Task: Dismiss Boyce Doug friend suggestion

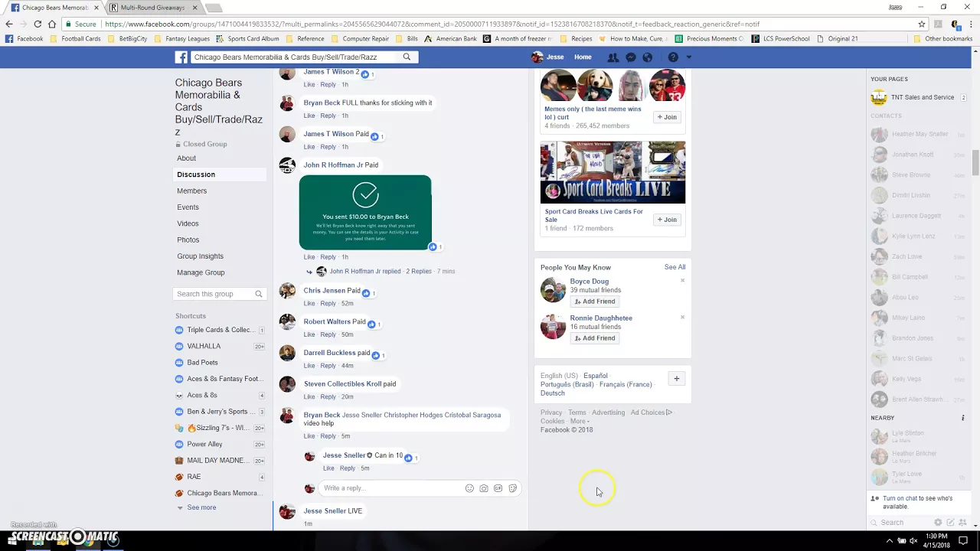Action: [x=682, y=280]
